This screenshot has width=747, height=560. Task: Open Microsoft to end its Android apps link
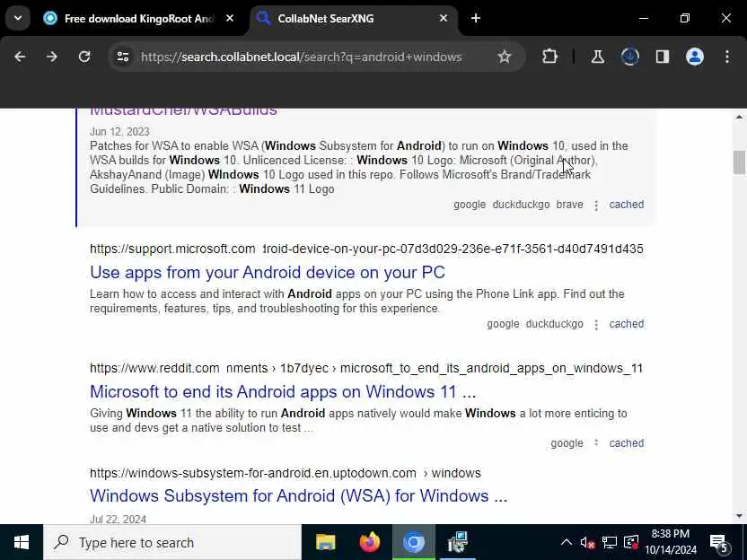point(283,391)
